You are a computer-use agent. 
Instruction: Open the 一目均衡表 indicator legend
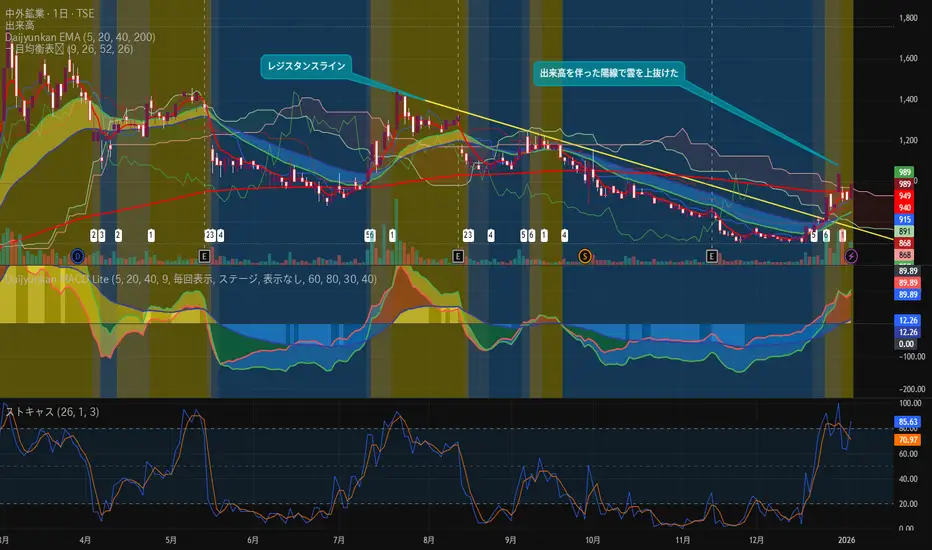69,49
